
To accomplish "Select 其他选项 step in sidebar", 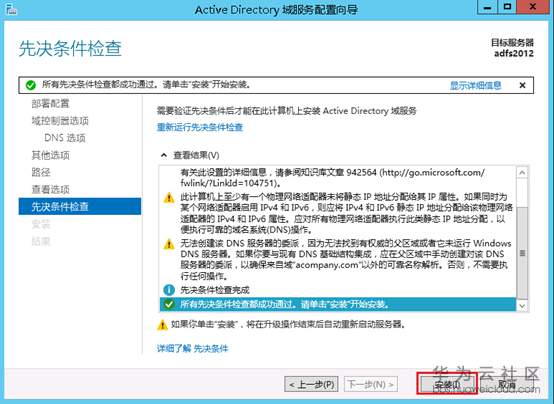I will 50,155.
